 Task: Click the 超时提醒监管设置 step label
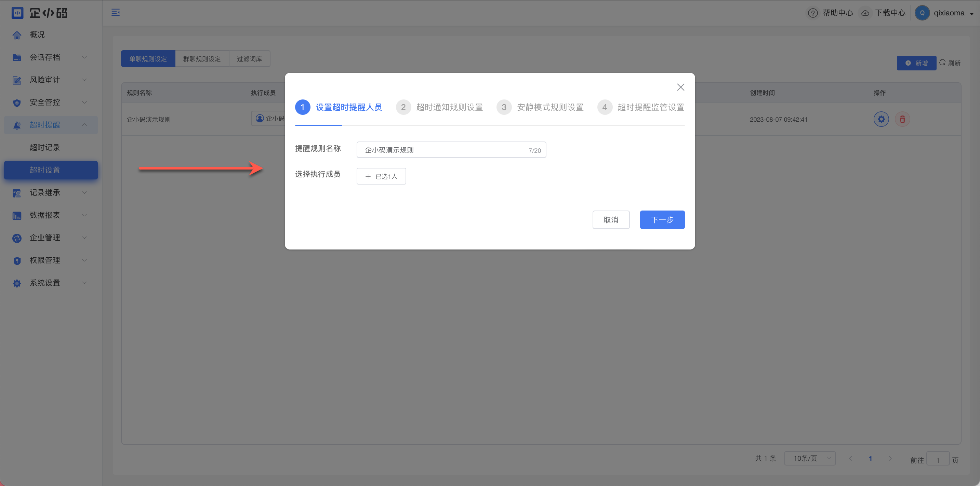click(x=651, y=107)
